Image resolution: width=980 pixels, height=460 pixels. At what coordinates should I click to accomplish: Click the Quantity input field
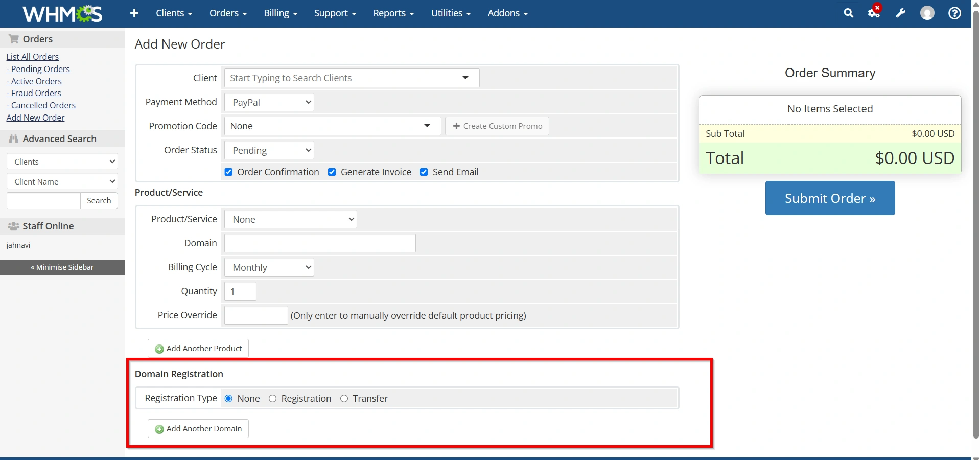240,291
